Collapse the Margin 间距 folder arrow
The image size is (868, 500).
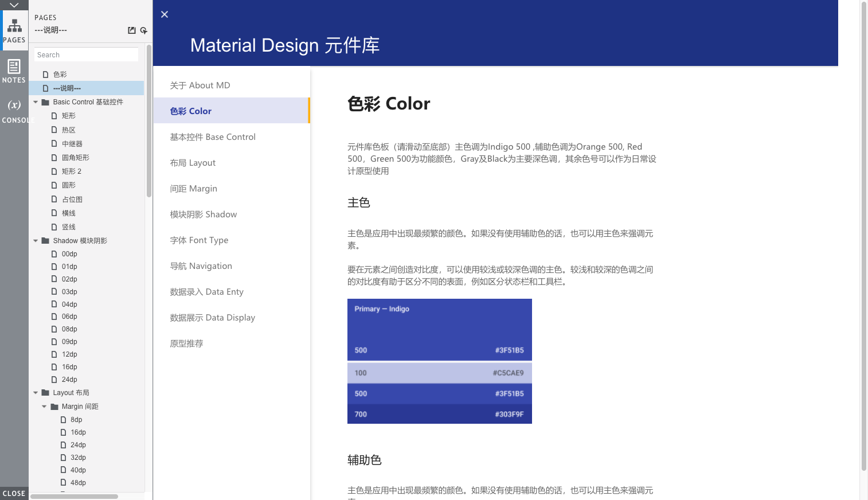(x=44, y=407)
